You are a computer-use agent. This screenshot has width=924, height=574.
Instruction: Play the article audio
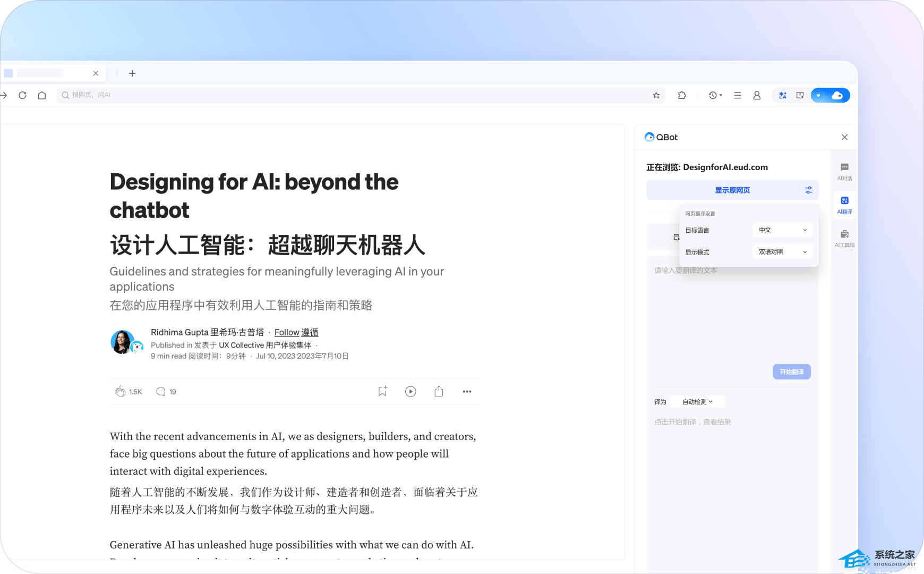point(410,392)
